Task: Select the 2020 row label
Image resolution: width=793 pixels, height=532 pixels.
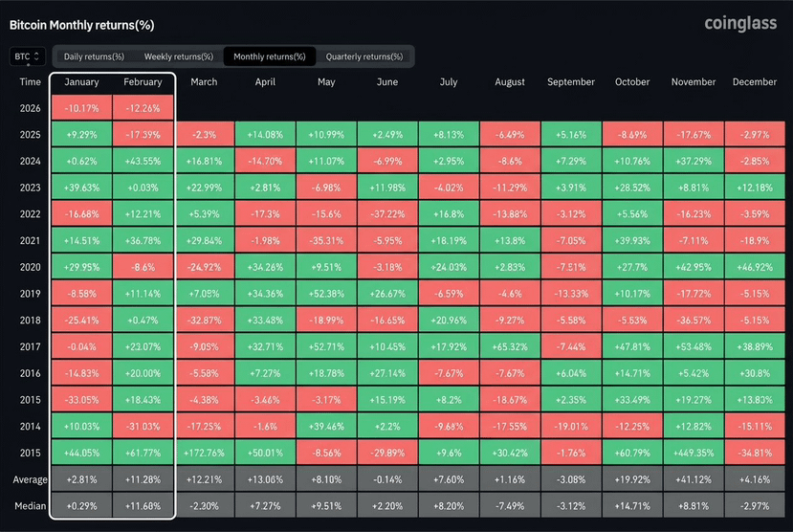Action: [x=30, y=267]
